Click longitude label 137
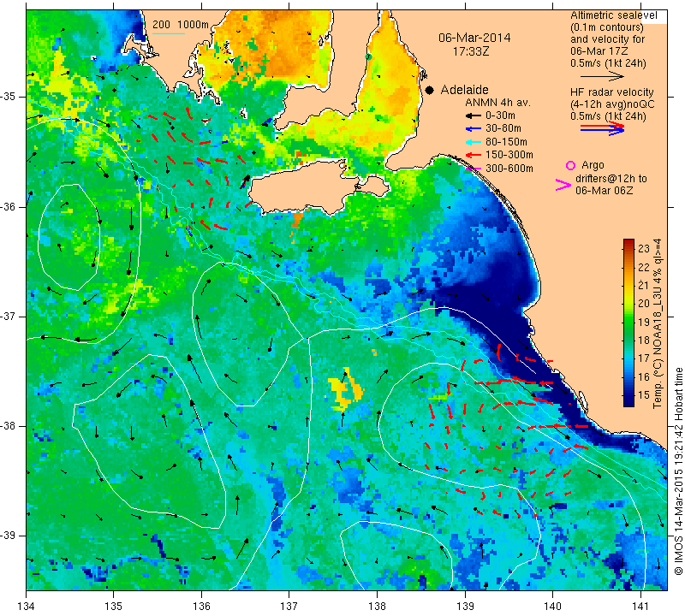The width and height of the screenshot is (685, 616). coord(289,607)
